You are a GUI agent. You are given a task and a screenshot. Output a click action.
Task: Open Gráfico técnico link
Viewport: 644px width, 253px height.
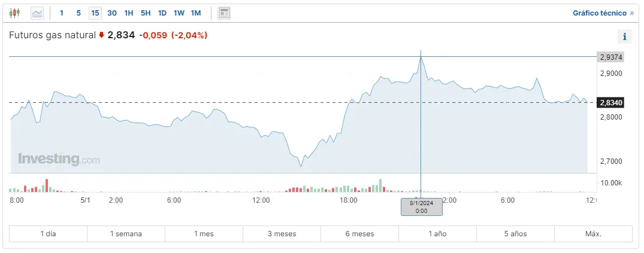[603, 13]
